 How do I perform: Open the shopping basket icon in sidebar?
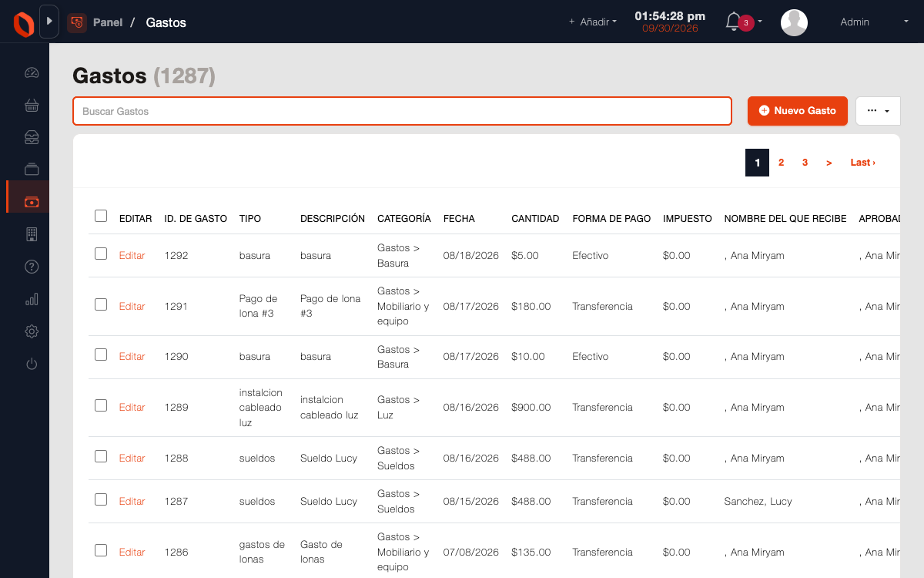pos(32,106)
